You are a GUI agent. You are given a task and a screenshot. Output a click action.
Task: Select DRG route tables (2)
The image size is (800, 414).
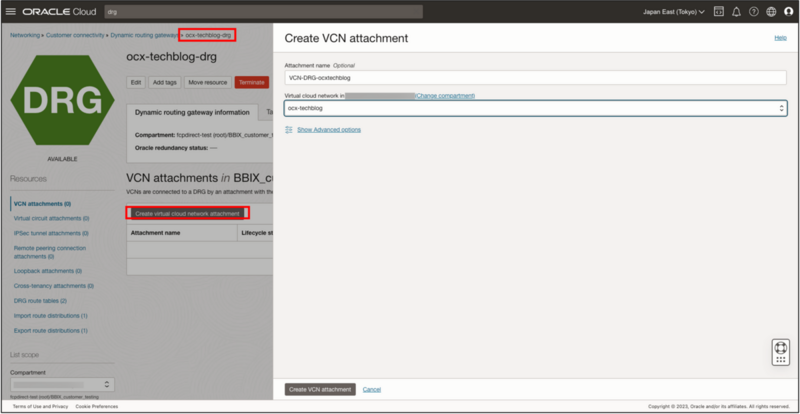coord(40,301)
